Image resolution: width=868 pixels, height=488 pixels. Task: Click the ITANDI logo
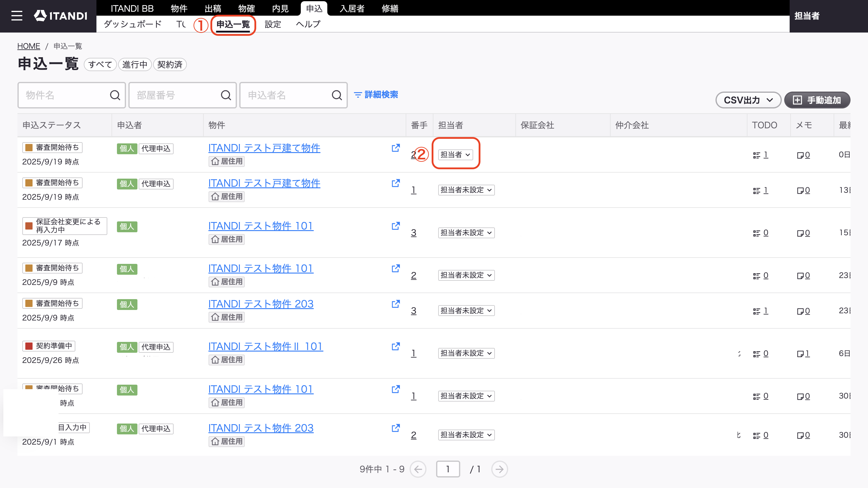61,16
